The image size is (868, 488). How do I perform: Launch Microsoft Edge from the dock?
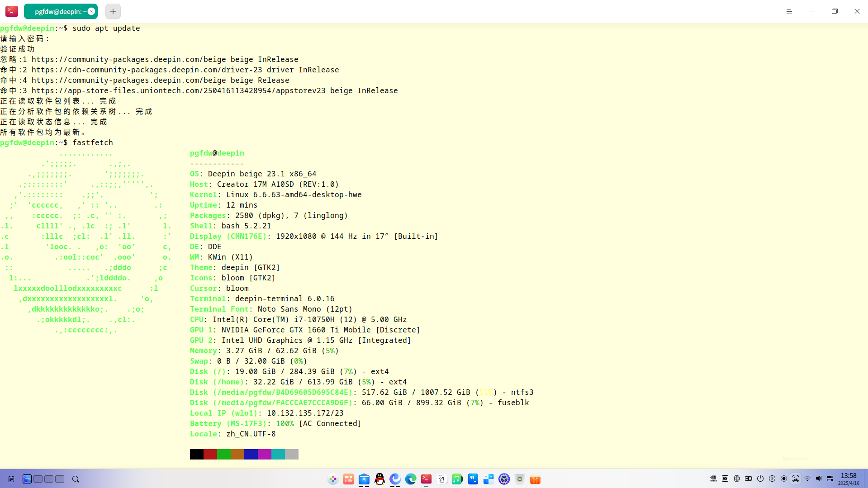[x=411, y=479]
